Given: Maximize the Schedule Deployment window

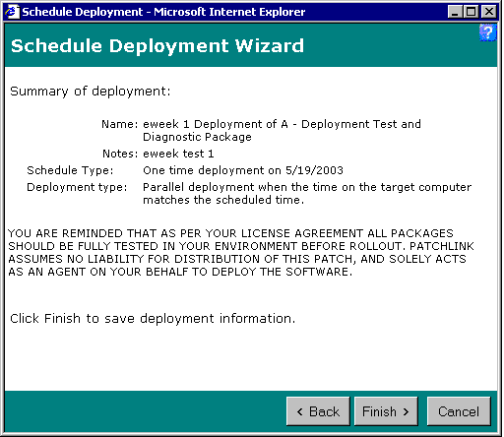Looking at the screenshot, I should tap(472, 12).
